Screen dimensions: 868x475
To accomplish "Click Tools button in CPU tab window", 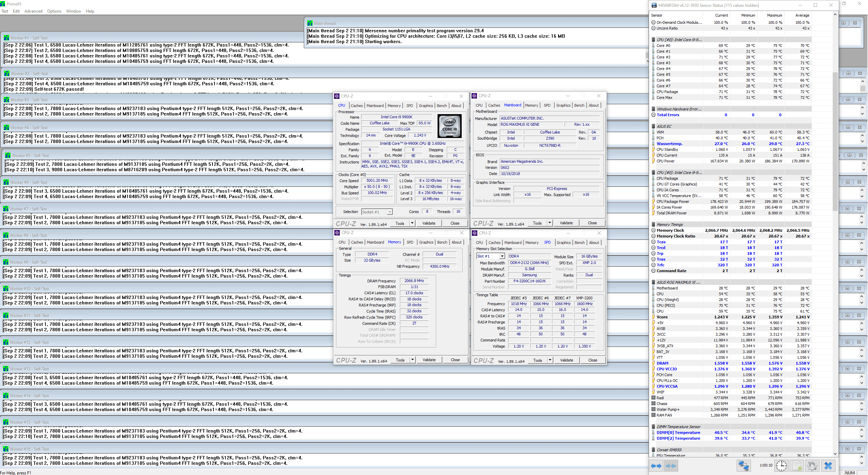I will (400, 223).
